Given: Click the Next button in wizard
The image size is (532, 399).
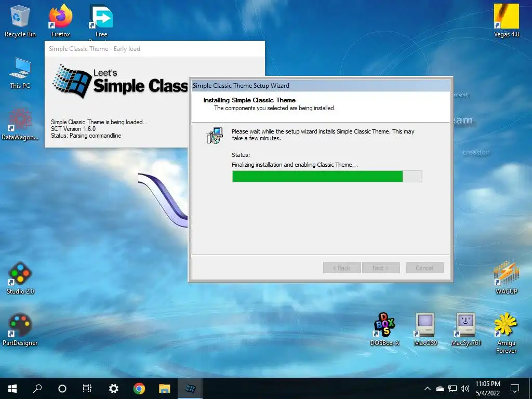Looking at the screenshot, I should point(381,268).
